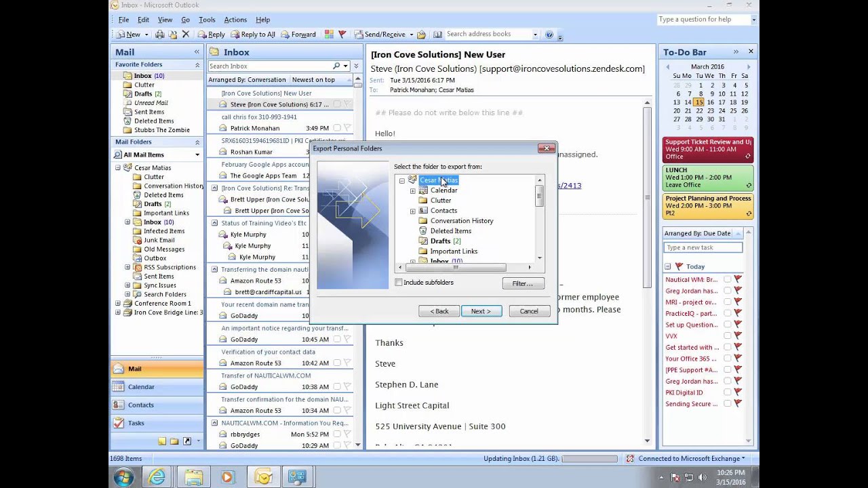This screenshot has height=488, width=868.
Task: Click the green LUNCH appointment block
Action: click(x=708, y=178)
